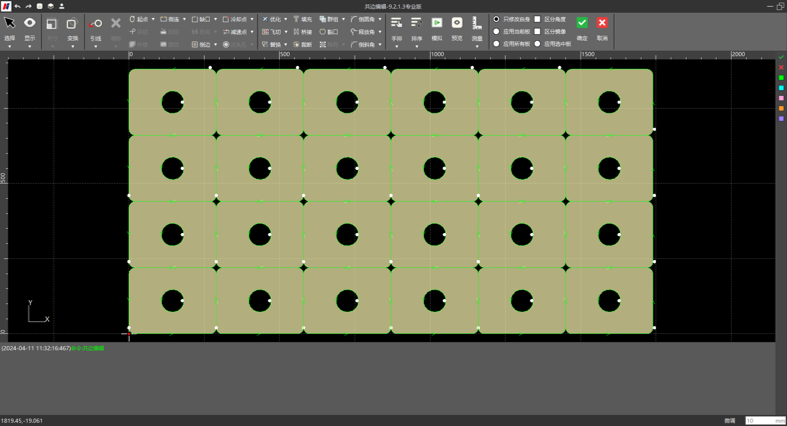This screenshot has height=426, width=787.
Task: Click the 手排 manual sort icon
Action: [x=396, y=23]
